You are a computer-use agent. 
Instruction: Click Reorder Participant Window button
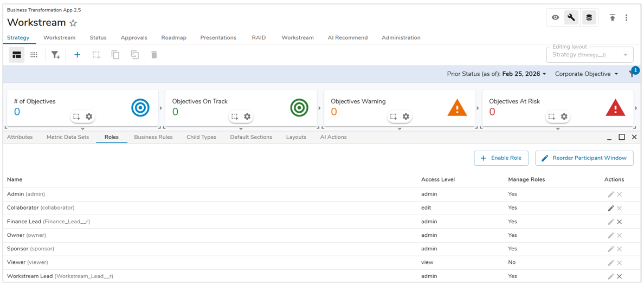tap(584, 158)
